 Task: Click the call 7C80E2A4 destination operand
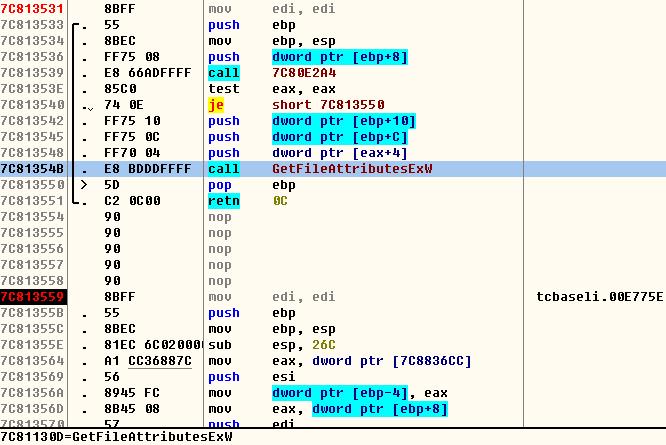(304, 73)
